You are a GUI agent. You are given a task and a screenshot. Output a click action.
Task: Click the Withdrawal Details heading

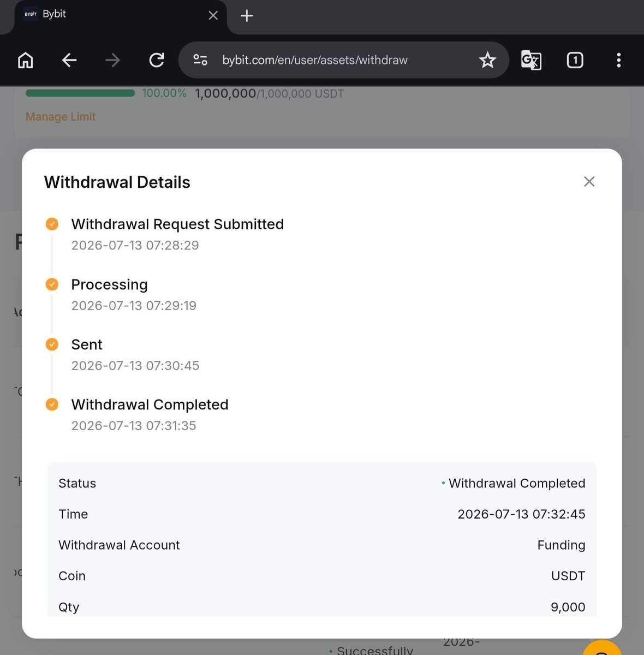(117, 182)
